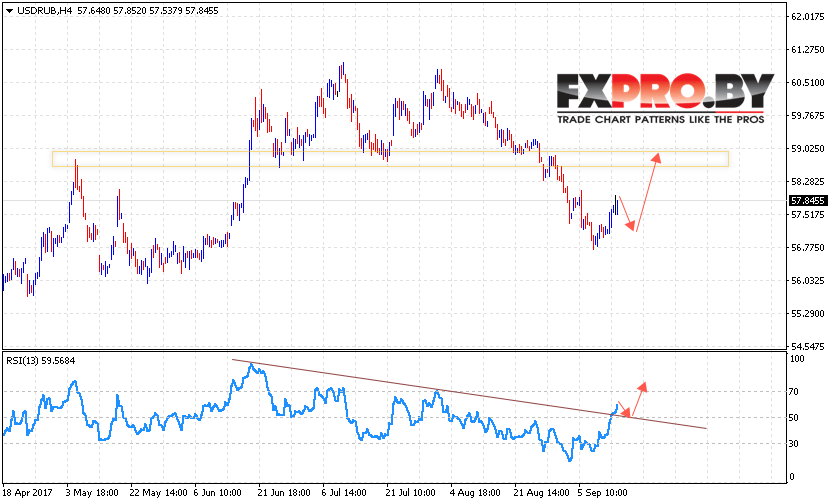The height and width of the screenshot is (504, 829).
Task: Click the 57.5175 price axis label
Action: tap(807, 215)
